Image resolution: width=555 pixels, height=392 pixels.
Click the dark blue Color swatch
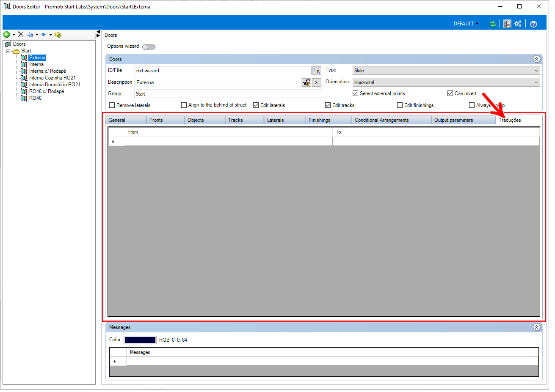click(x=140, y=340)
